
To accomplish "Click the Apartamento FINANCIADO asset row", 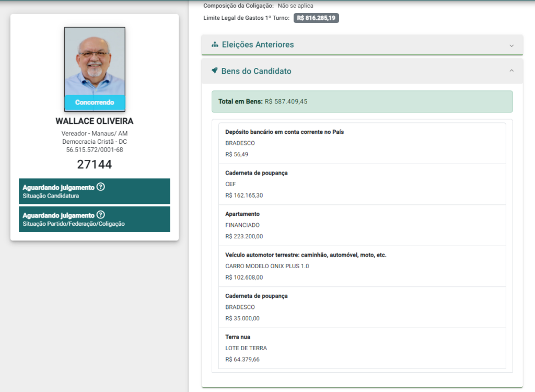I will (362, 225).
